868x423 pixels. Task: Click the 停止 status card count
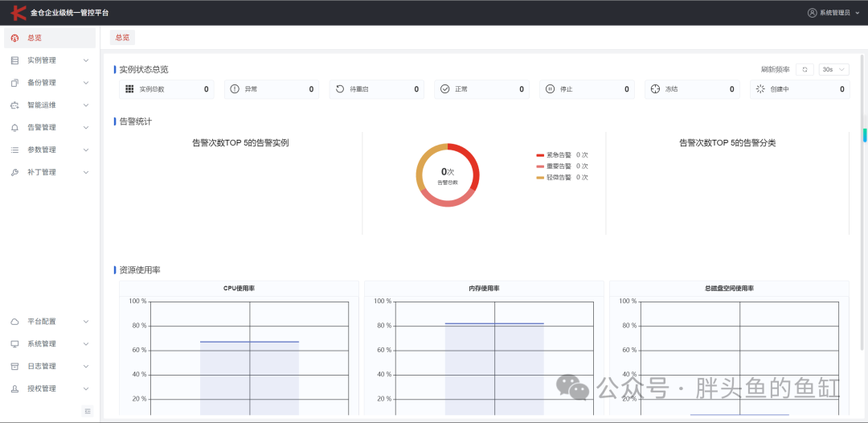pos(627,89)
